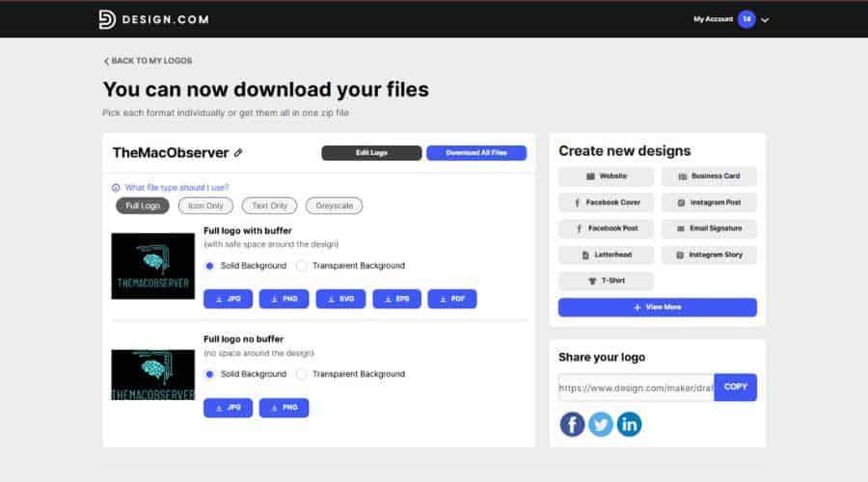868x482 pixels.
Task: Select Solid Background for logo with buffer
Action: click(209, 266)
